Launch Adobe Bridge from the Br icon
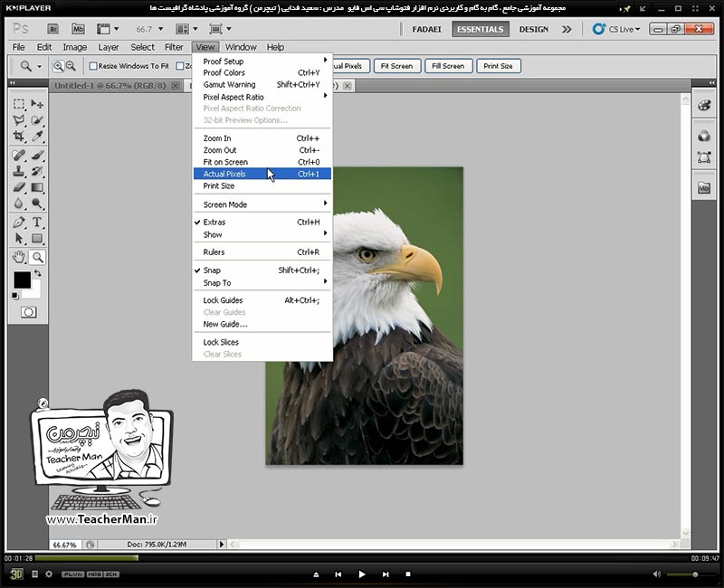 coord(53,29)
